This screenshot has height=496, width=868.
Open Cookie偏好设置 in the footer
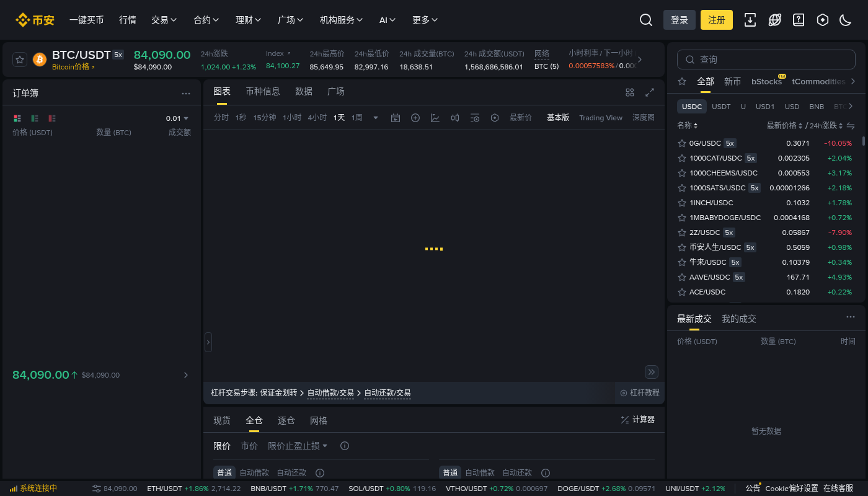[792, 489]
